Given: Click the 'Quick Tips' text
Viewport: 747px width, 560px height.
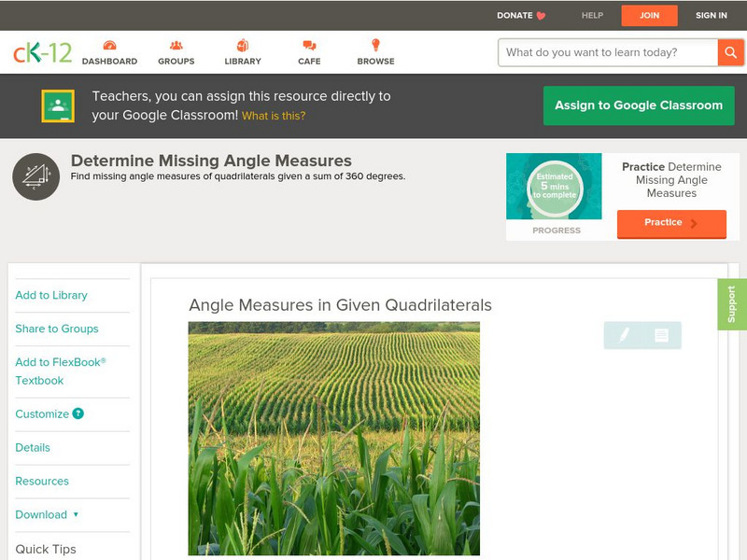Looking at the screenshot, I should (46, 549).
